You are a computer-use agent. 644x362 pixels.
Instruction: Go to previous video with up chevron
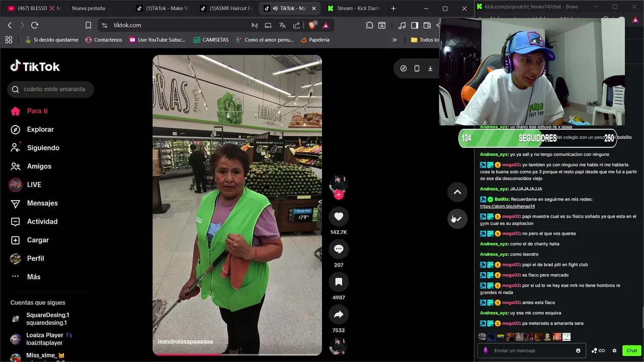click(457, 192)
